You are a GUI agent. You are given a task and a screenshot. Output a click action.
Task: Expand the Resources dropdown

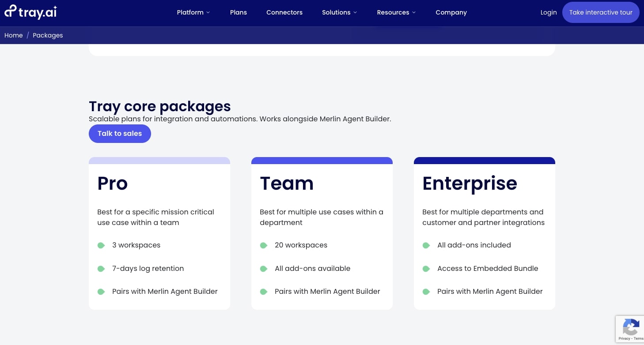click(396, 12)
